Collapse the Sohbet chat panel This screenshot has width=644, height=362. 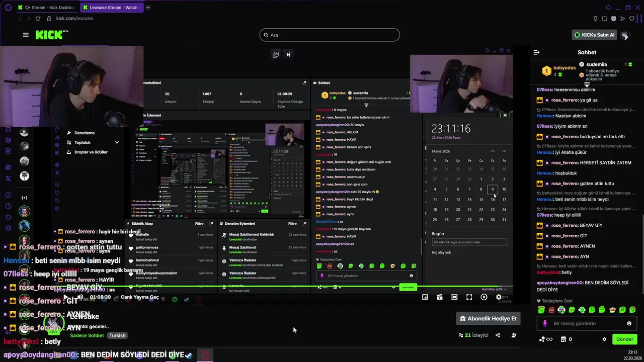536,52
